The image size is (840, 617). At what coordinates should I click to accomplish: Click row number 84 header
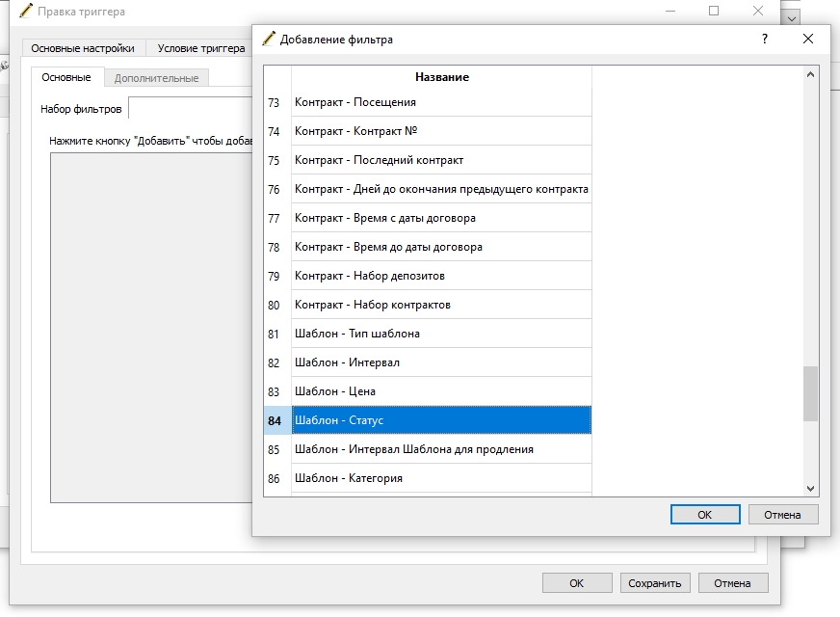pyautogui.click(x=277, y=420)
